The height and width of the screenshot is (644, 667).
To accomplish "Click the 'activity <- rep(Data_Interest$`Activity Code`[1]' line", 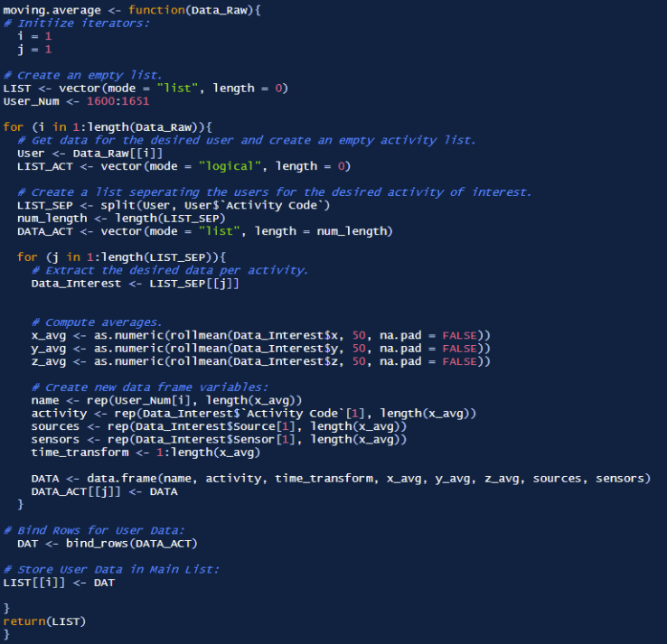I will pos(254,414).
